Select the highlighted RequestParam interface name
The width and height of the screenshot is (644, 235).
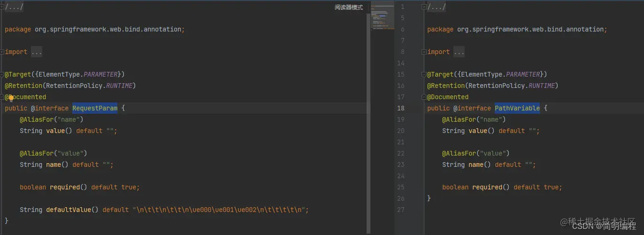[95, 108]
